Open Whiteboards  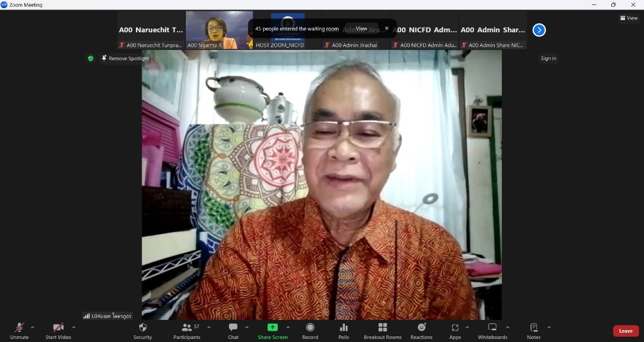coord(492,331)
